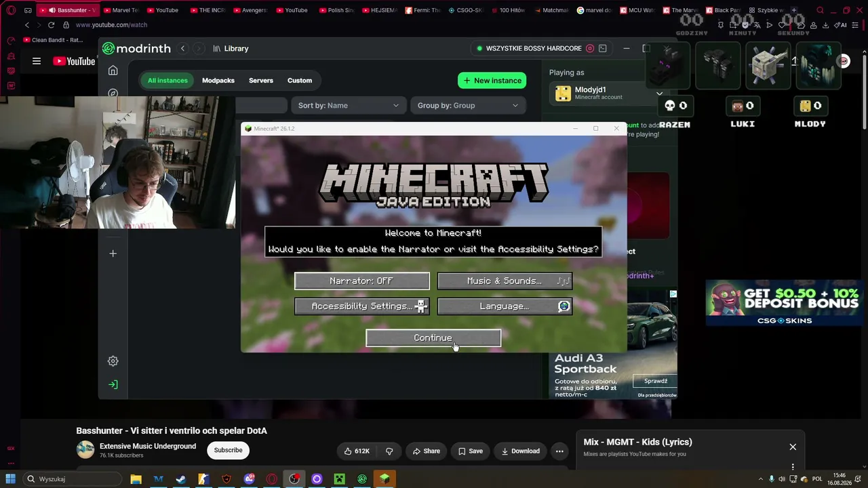Switch to the Servers tab
The image size is (868, 488).
[x=261, y=81]
